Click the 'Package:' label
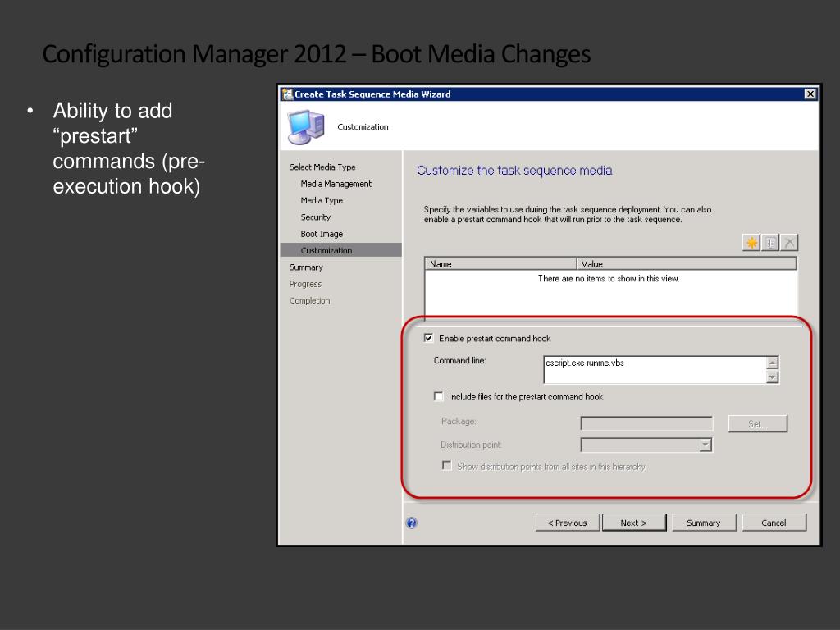 click(x=459, y=421)
